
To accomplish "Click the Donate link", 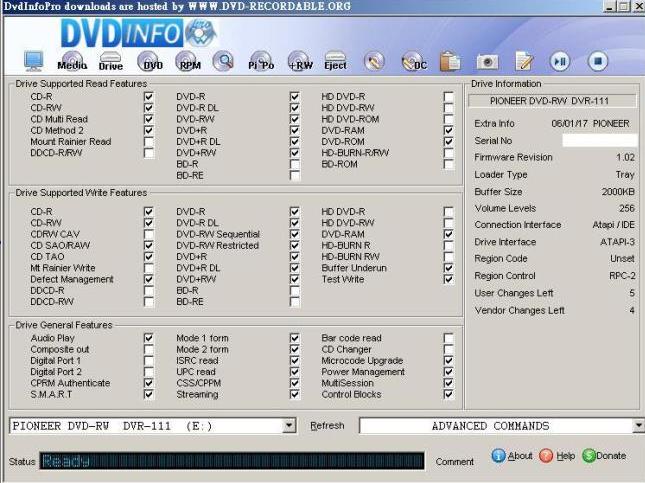I will coord(603,456).
